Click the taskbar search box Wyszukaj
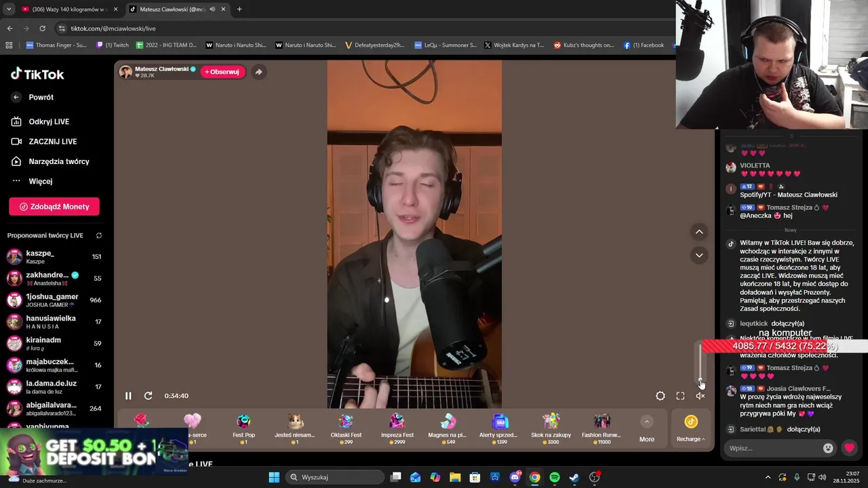The image size is (868, 488). [334, 477]
